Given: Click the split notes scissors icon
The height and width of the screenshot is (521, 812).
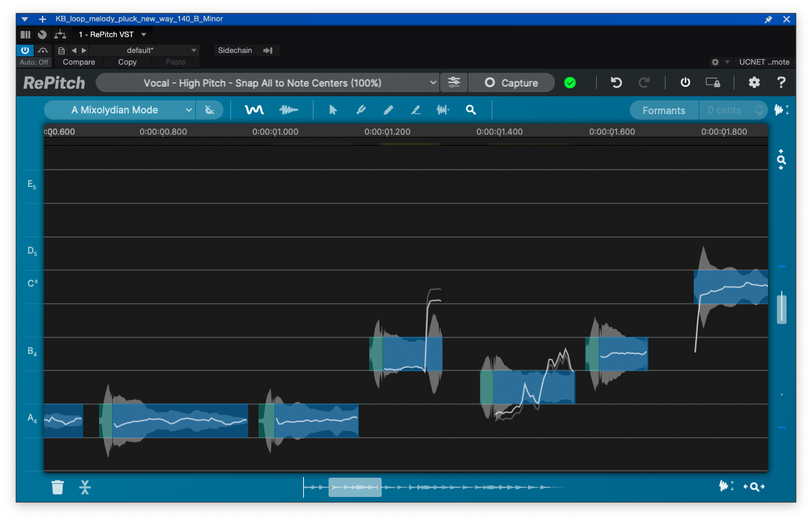Looking at the screenshot, I should 85,487.
